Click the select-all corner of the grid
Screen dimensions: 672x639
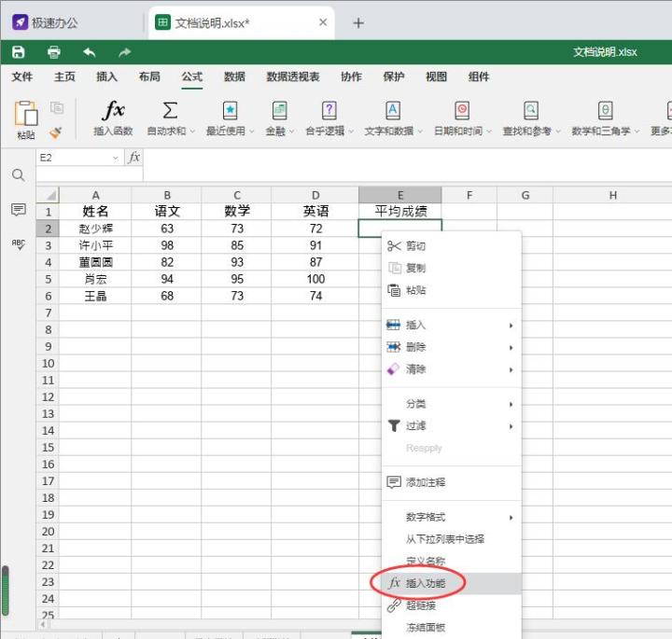[48, 195]
